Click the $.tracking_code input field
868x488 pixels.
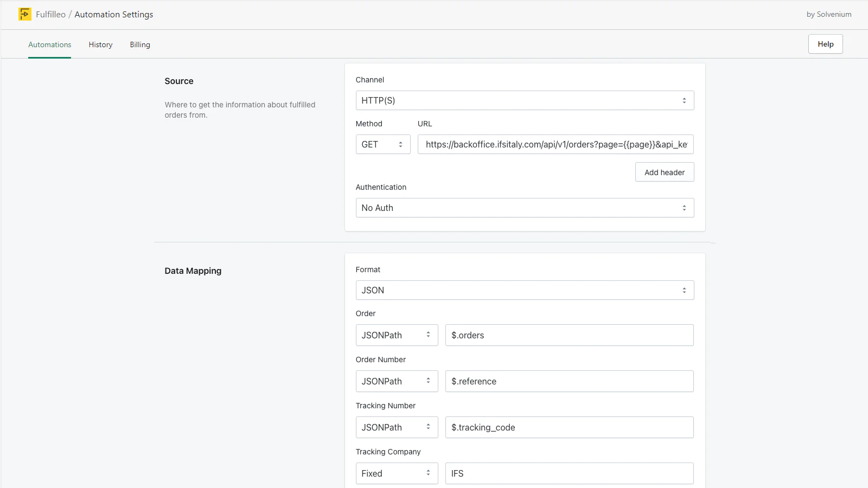point(569,427)
